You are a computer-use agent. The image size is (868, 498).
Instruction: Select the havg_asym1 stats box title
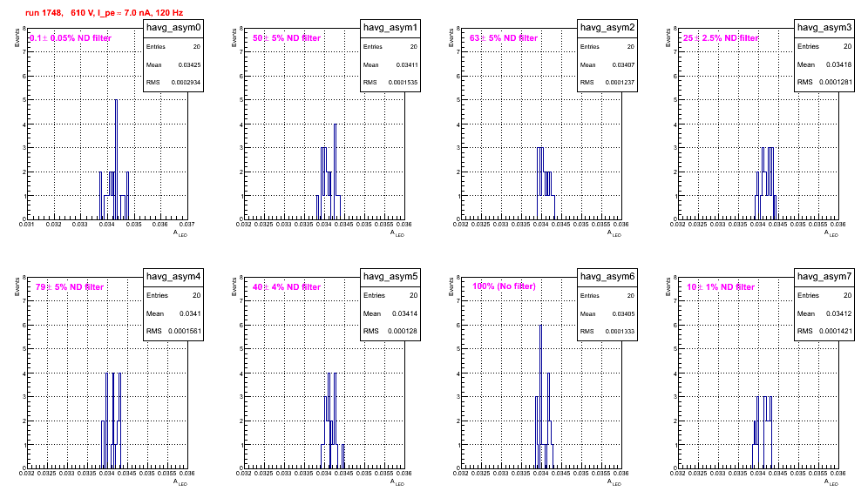tap(390, 27)
